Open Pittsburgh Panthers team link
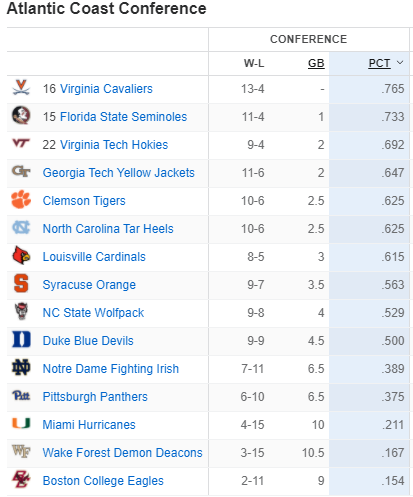The width and height of the screenshot is (413, 497). click(95, 397)
